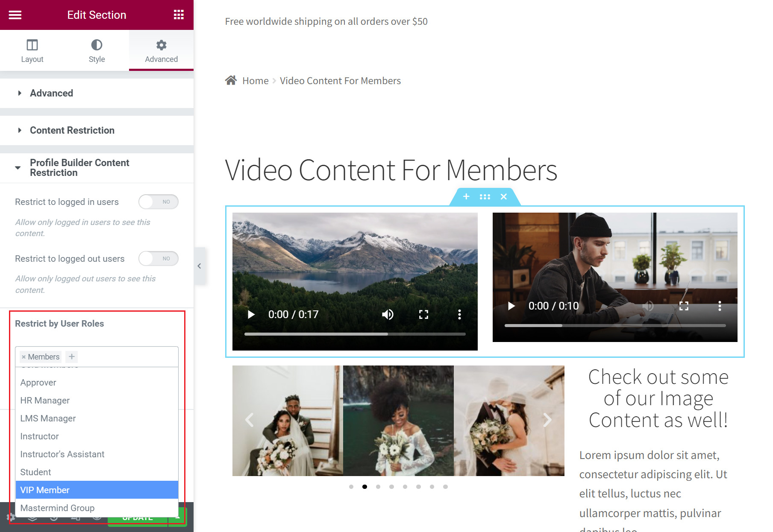Open the Elementor hamburger menu

[x=15, y=15]
